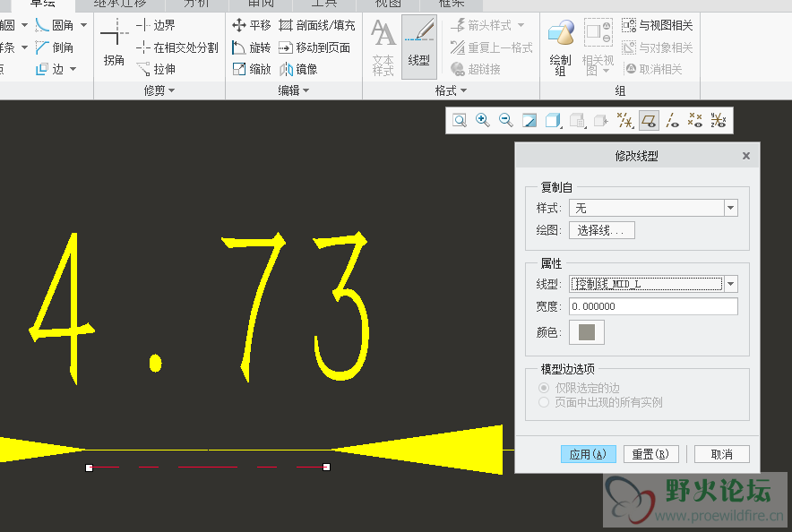Toggle point display eye icon

695,121
